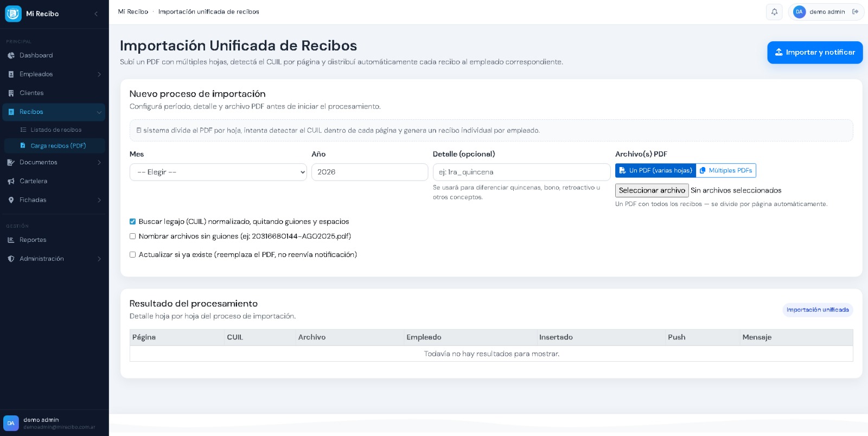This screenshot has width=868, height=436.
Task: Click the DA avatar in top bar
Action: click(799, 11)
